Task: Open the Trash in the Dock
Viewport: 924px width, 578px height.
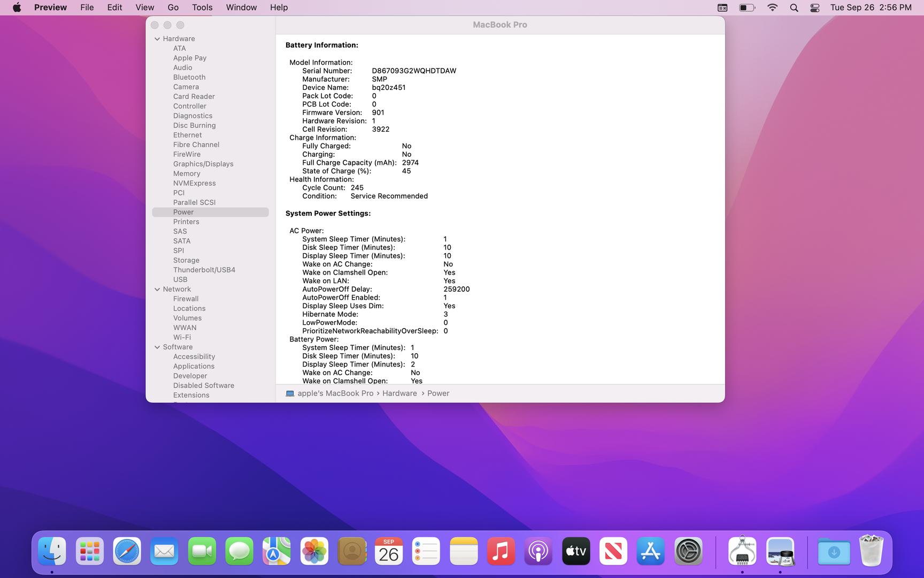Action: click(871, 551)
